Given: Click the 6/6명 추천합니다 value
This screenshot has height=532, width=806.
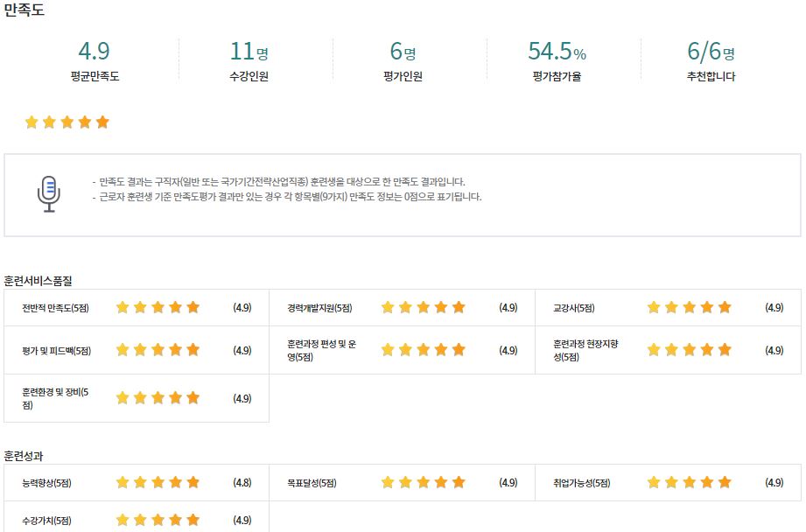Looking at the screenshot, I should [x=711, y=51].
